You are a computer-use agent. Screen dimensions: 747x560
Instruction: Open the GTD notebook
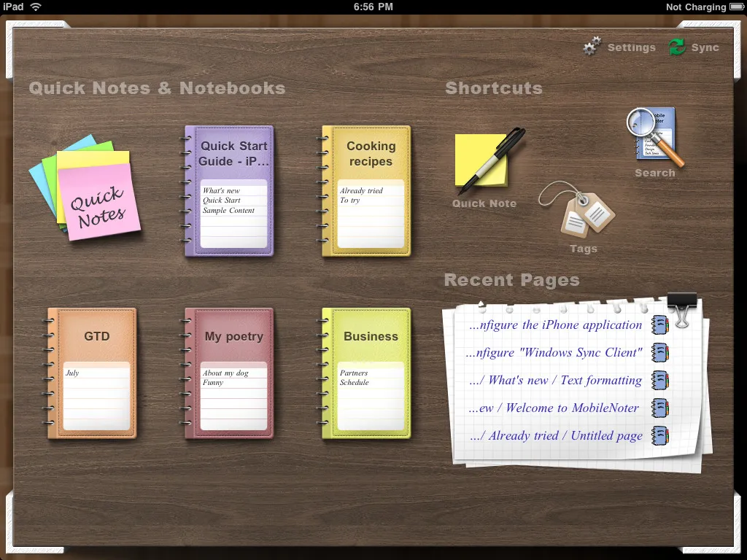tap(93, 336)
